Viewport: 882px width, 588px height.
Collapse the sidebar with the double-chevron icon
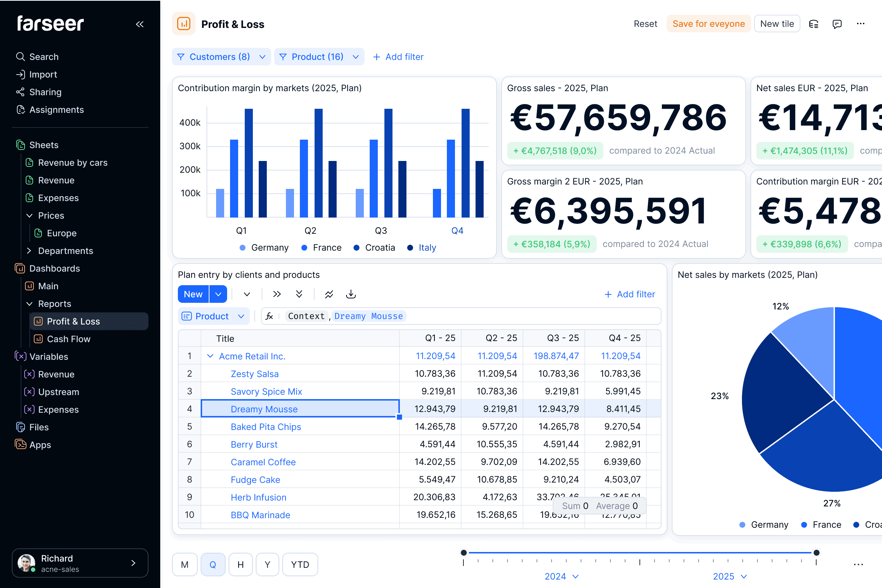[140, 24]
